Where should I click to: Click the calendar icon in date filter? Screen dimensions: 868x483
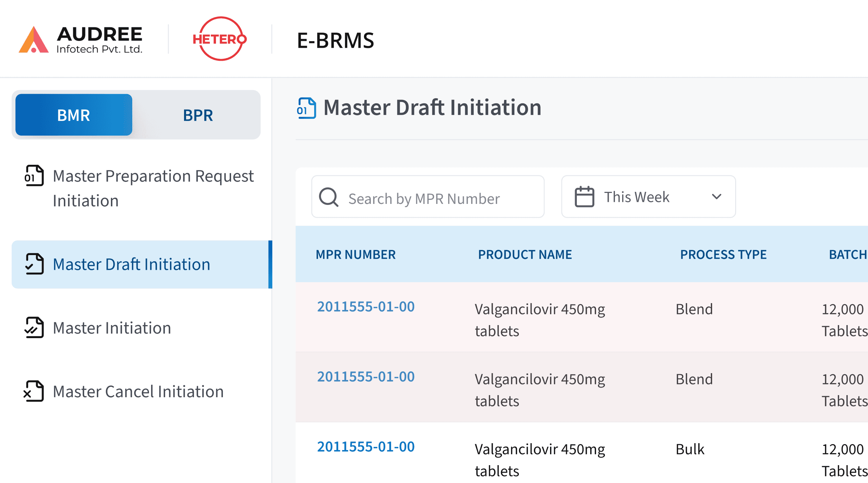click(x=584, y=197)
